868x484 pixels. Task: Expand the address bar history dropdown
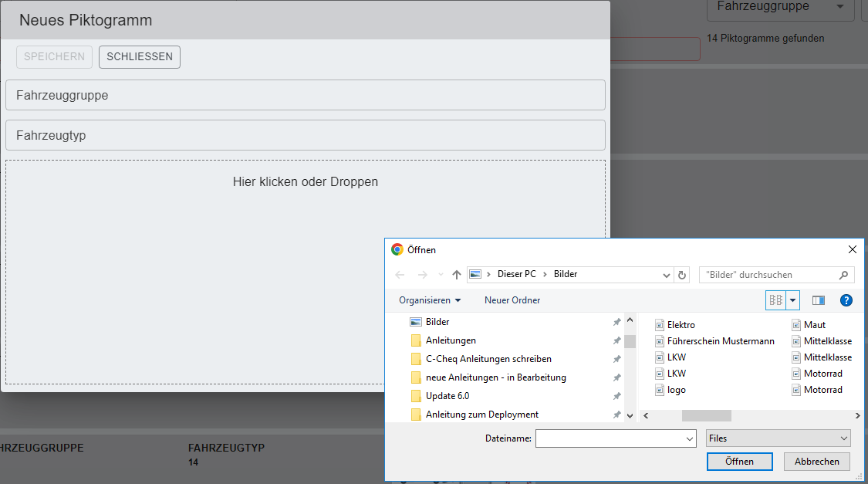coord(667,275)
